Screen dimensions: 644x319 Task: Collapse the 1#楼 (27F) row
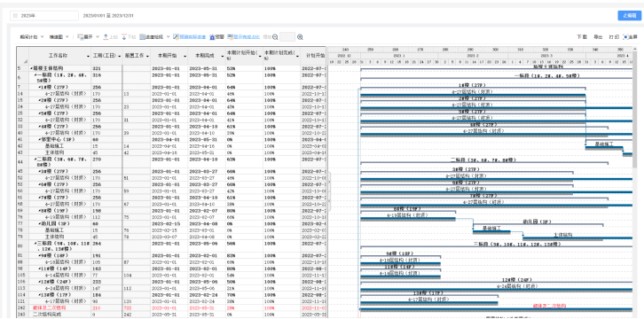(x=39, y=87)
